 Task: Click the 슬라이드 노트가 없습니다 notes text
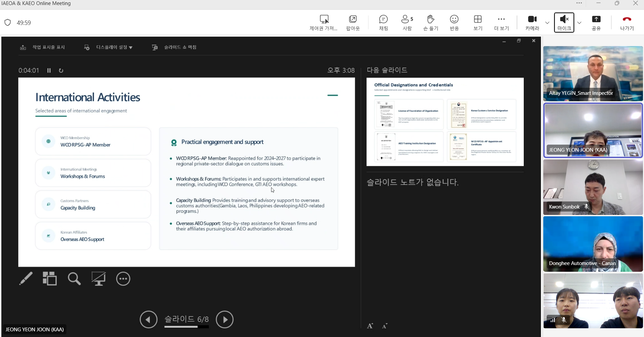[413, 182]
